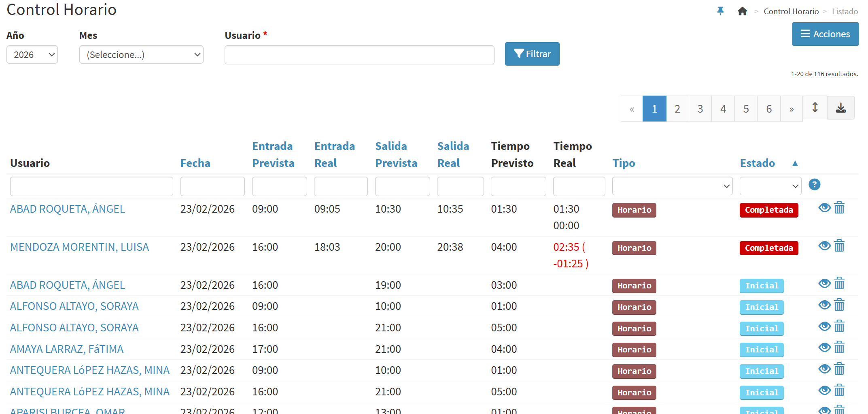View ALFONSO ALTAYO 09:00 entry eye icon
868x414 pixels.
coord(824,305)
